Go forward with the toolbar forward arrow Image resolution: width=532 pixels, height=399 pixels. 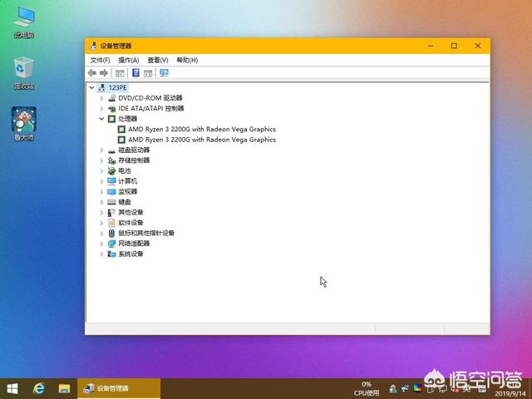pos(104,72)
